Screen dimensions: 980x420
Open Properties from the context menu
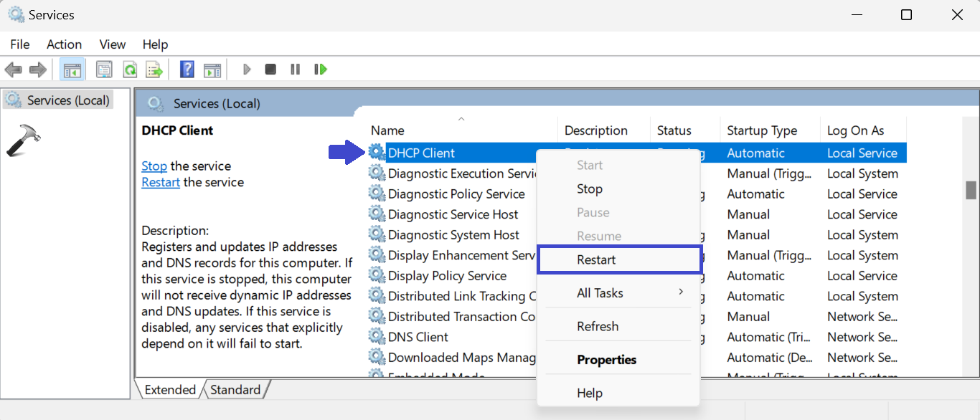(x=607, y=360)
